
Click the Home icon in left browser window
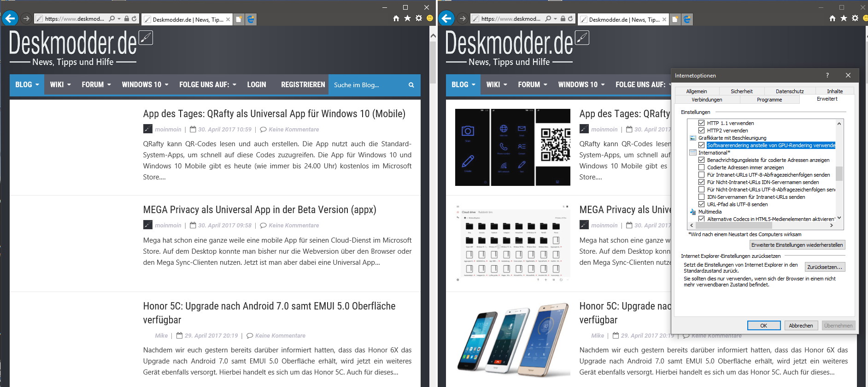point(396,18)
